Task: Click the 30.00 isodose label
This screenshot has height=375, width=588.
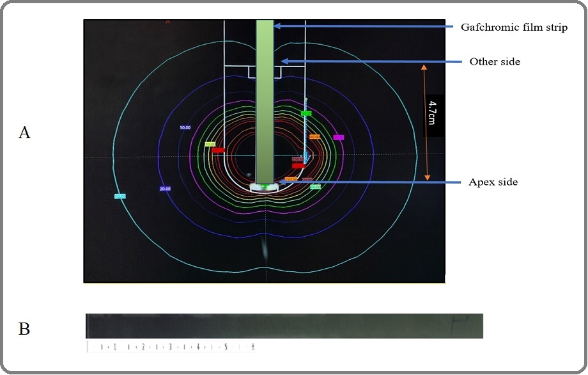Action: point(185,128)
